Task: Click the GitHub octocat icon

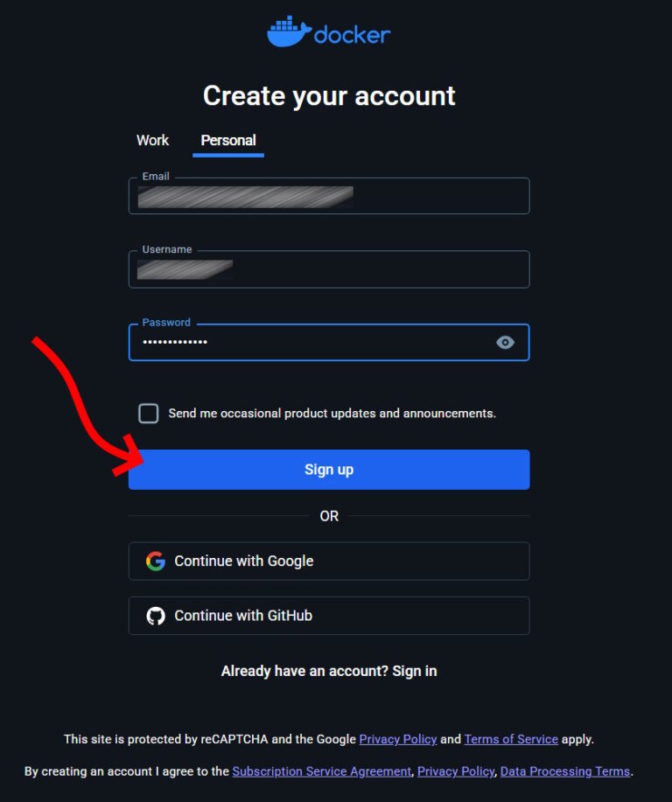Action: tap(156, 616)
